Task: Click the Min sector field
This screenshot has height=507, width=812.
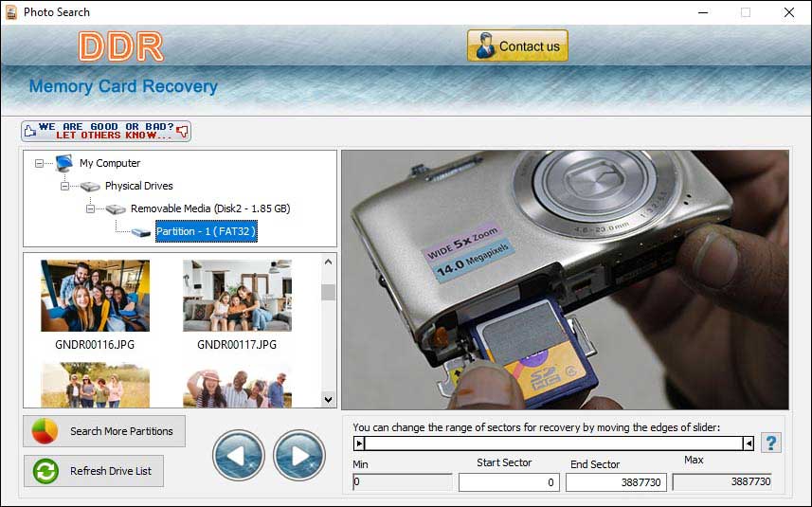Action: [x=403, y=482]
